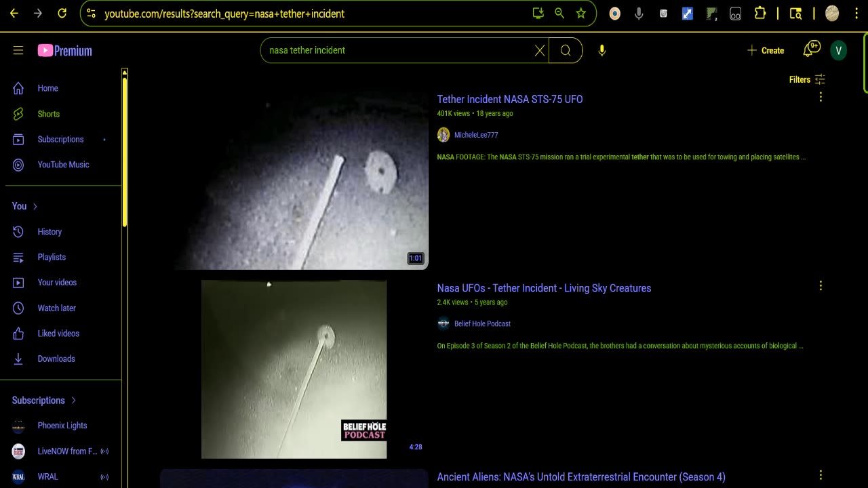Click the MicheleLee777 channel avatar

[443, 135]
